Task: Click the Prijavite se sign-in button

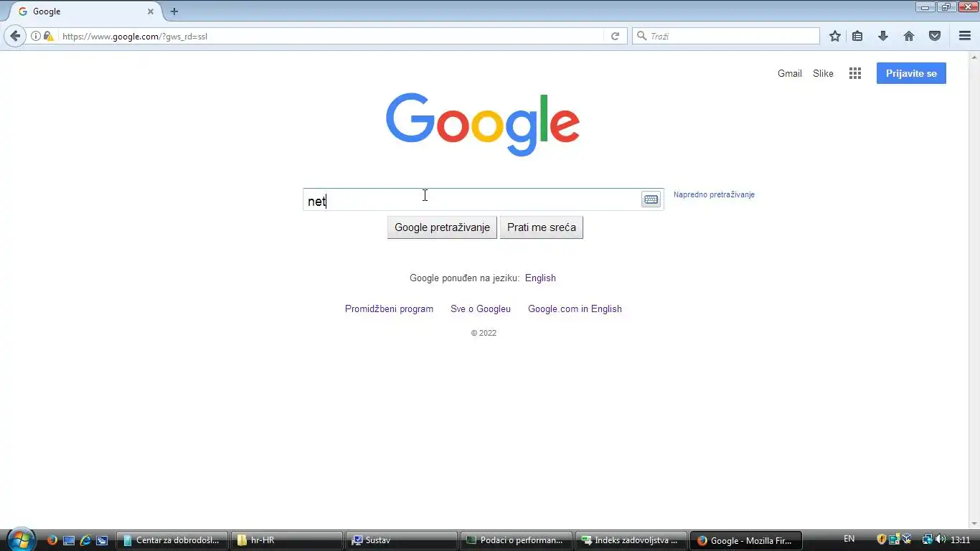Action: pyautogui.click(x=911, y=73)
